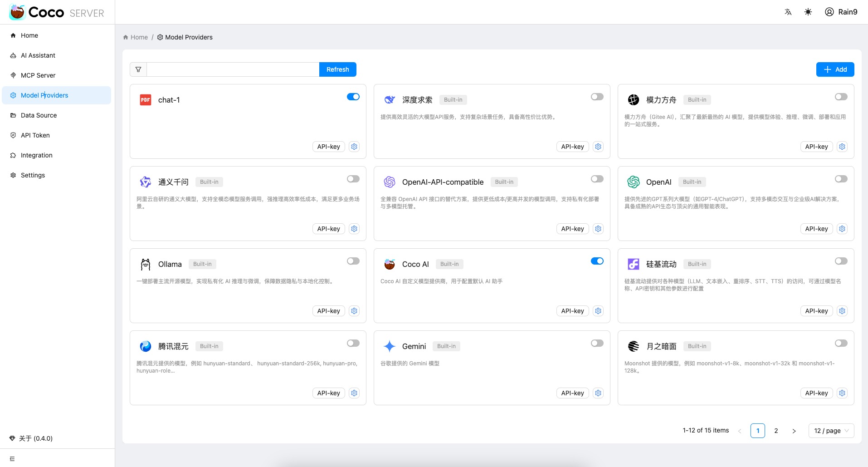Open the Rain9 user account menu
Screen dimensions: 868x467
(841, 12)
